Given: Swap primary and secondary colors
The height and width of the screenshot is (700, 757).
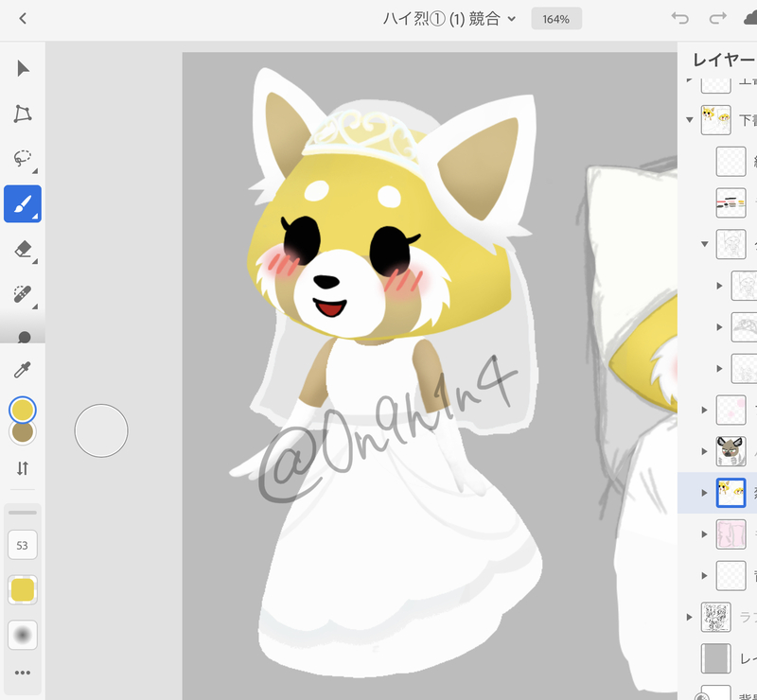Looking at the screenshot, I should (x=23, y=468).
